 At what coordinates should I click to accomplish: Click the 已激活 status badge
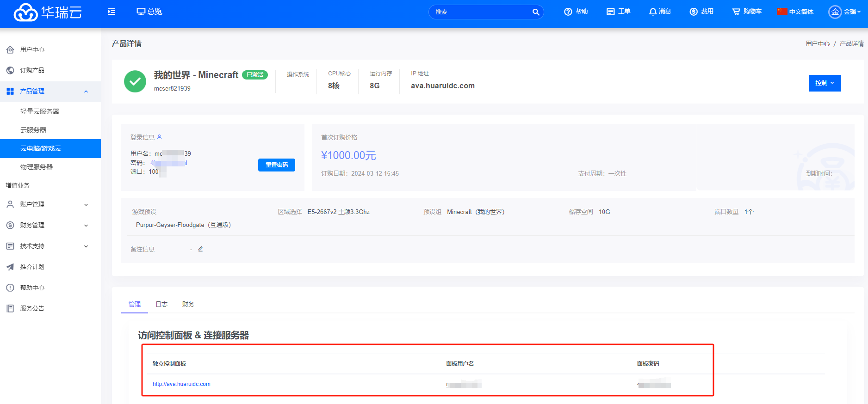point(255,75)
